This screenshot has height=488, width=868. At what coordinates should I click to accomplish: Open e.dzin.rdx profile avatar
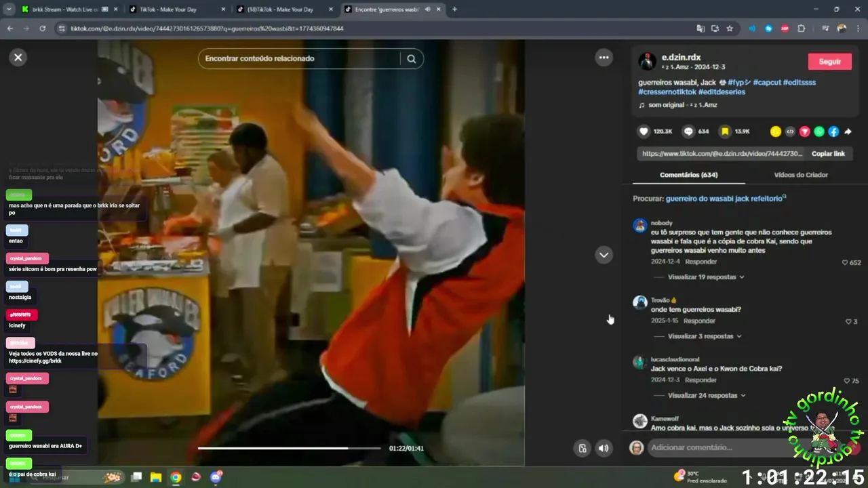647,61
